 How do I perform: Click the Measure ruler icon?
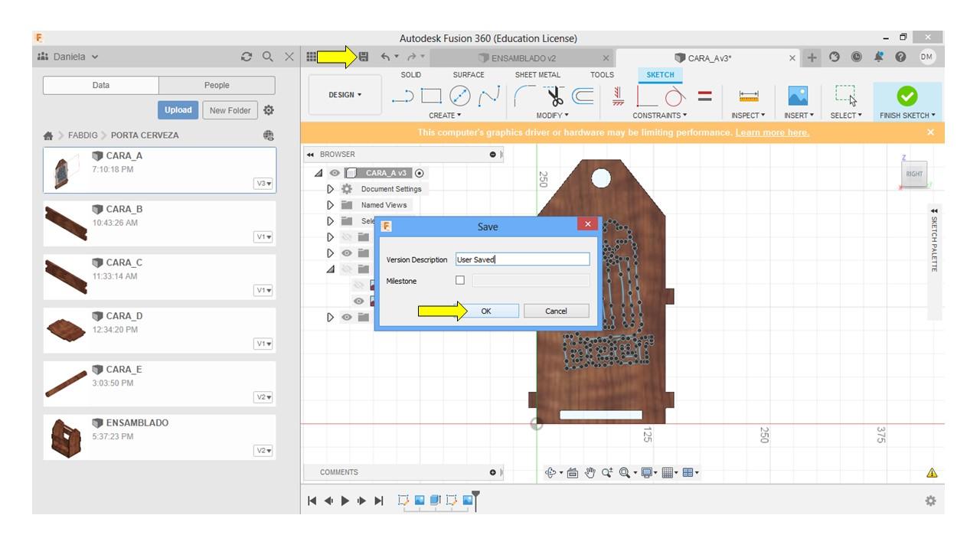749,96
